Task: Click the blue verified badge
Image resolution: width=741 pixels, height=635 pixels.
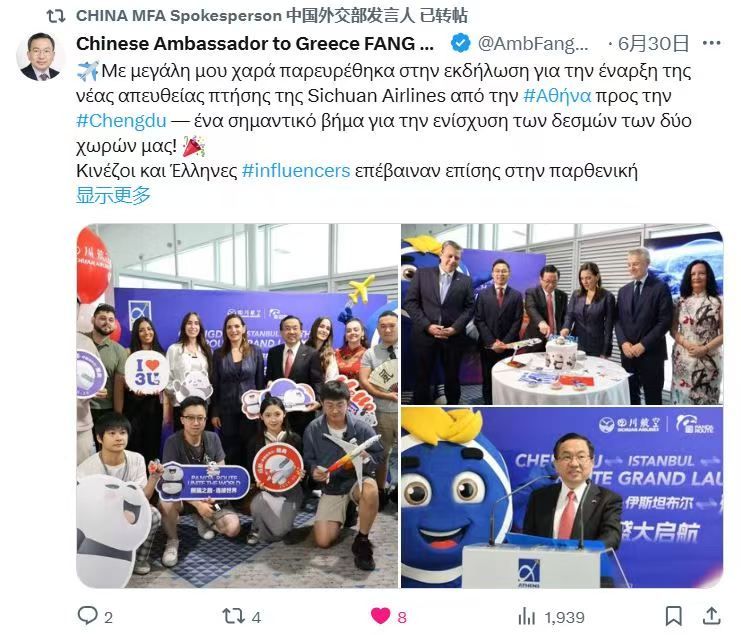Action: (x=460, y=43)
